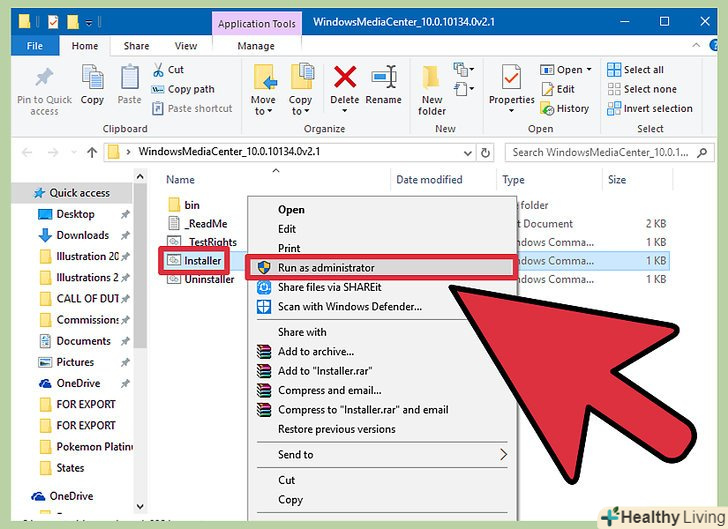Switch to the Home tab
This screenshot has height=529, width=728.
coord(84,46)
